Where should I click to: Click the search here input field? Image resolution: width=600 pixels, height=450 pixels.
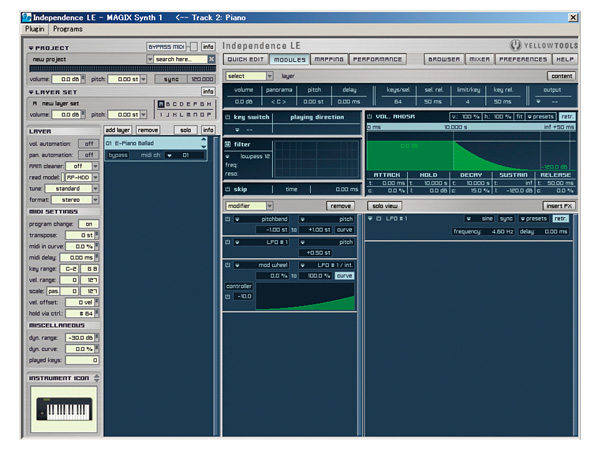click(181, 59)
